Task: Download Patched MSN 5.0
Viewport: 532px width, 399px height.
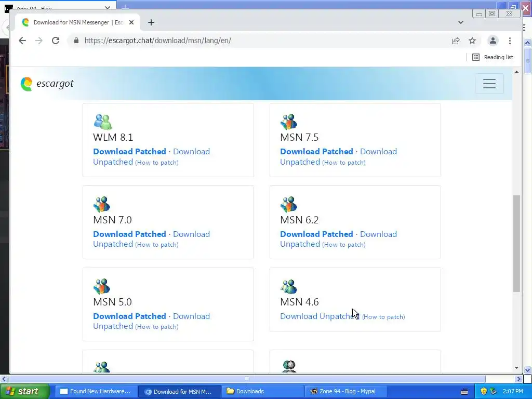Action: coord(129,316)
